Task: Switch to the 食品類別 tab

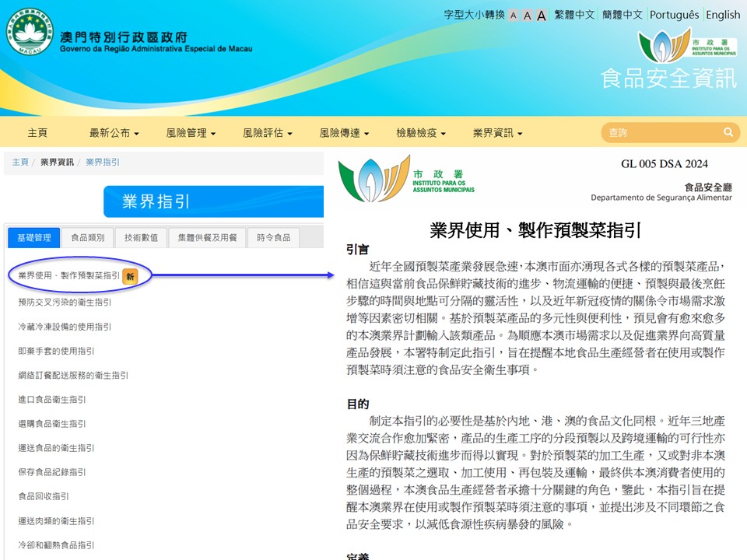Action: 87,238
